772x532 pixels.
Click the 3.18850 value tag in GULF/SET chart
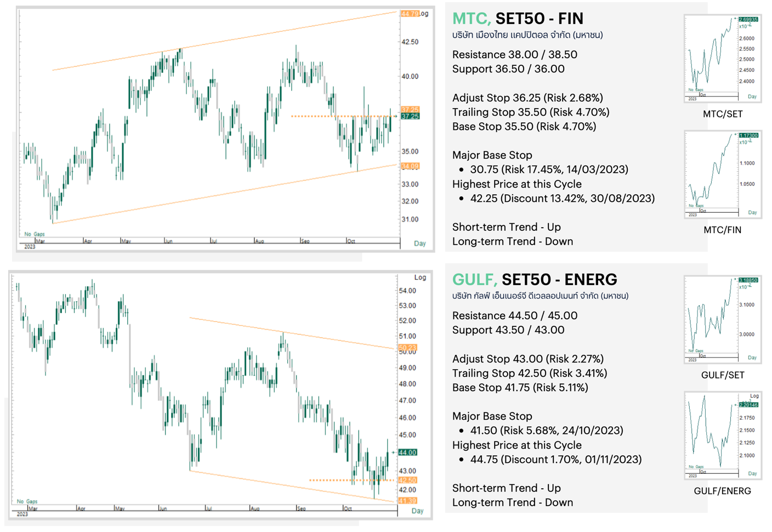pos(748,280)
